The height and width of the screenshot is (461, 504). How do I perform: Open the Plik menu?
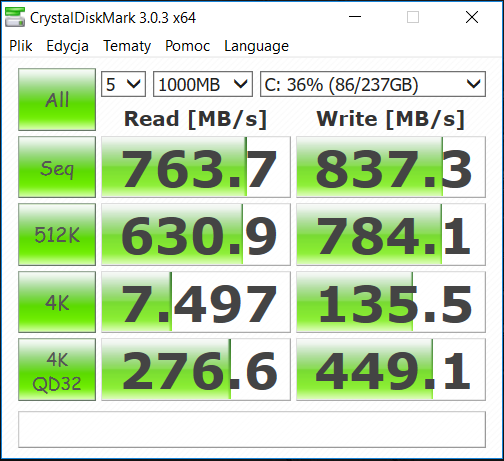click(21, 46)
